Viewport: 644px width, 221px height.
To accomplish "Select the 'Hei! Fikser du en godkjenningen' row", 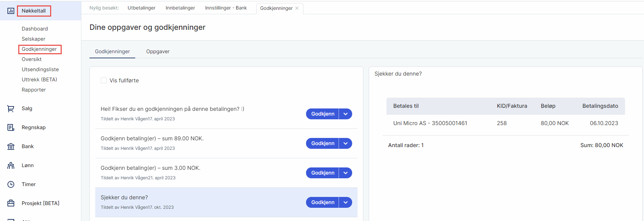I will tap(226, 114).
